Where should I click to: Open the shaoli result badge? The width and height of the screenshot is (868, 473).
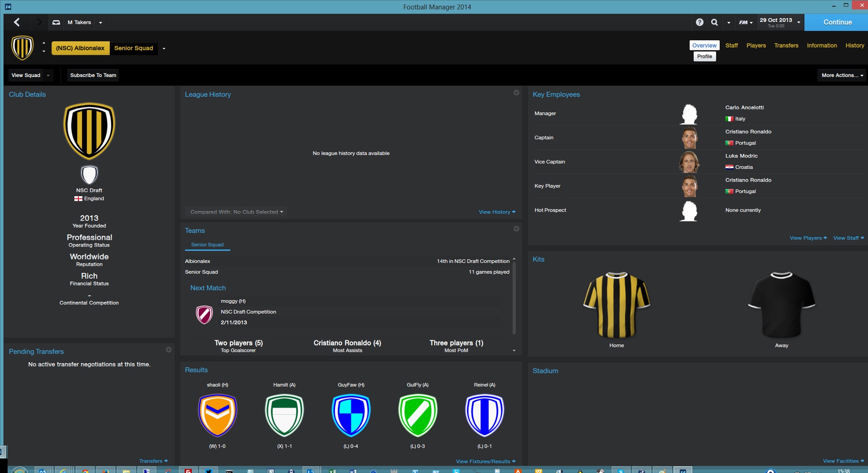(218, 415)
